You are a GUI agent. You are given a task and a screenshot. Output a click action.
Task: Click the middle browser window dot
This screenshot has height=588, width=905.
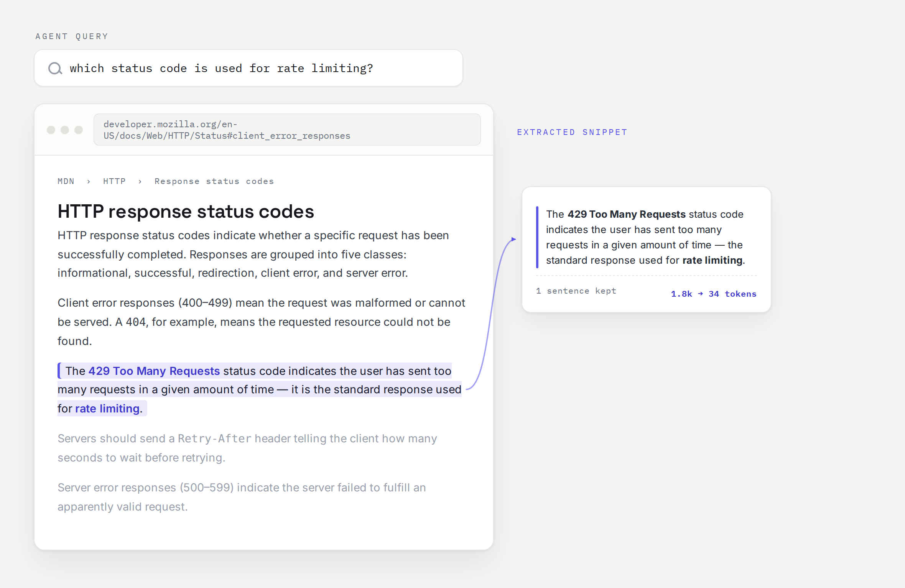tap(65, 130)
